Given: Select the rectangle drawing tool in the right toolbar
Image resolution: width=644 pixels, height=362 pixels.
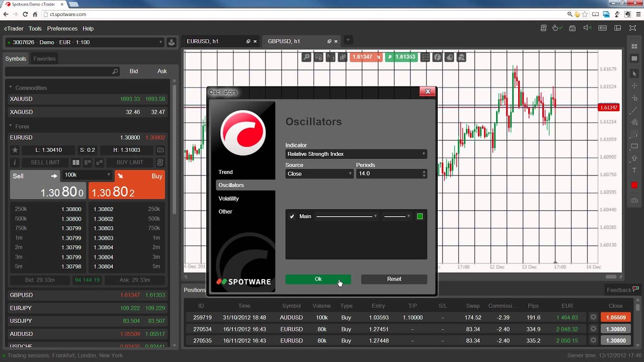Looking at the screenshot, I should click(634, 146).
